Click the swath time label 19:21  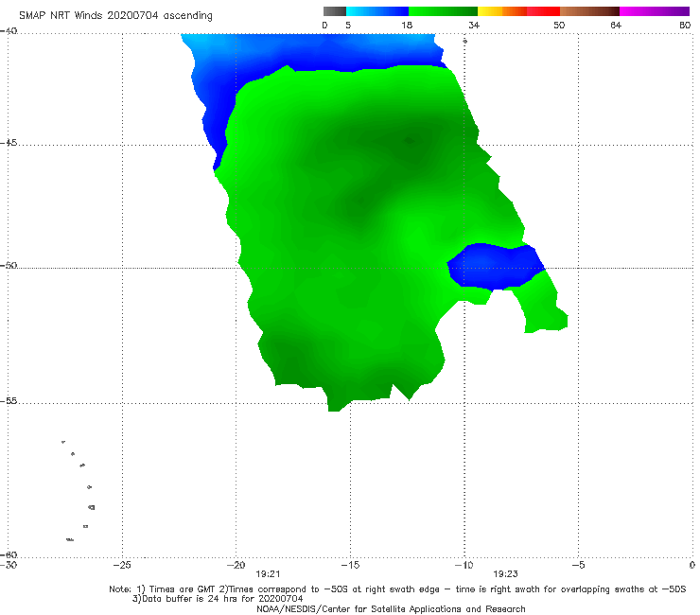click(268, 574)
